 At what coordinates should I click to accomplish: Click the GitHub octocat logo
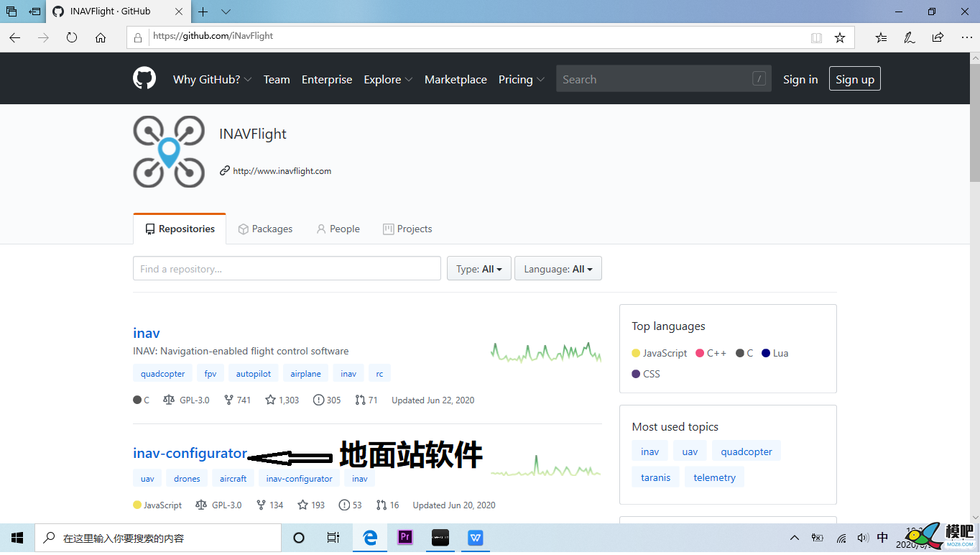144,78
